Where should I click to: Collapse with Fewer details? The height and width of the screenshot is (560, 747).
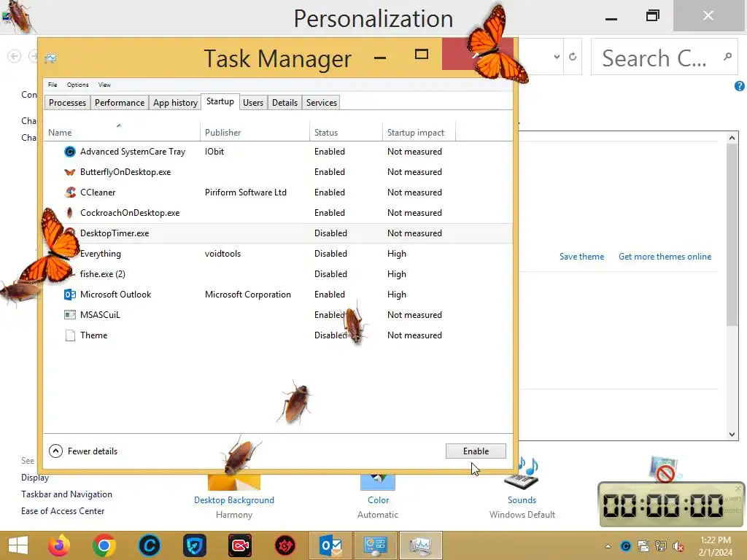pos(83,451)
